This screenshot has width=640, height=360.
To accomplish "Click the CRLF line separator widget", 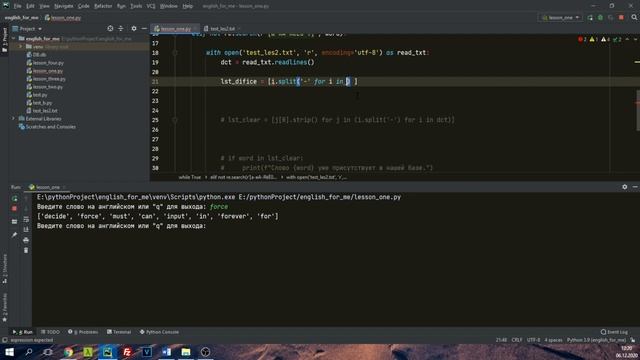I will pyautogui.click(x=517, y=340).
